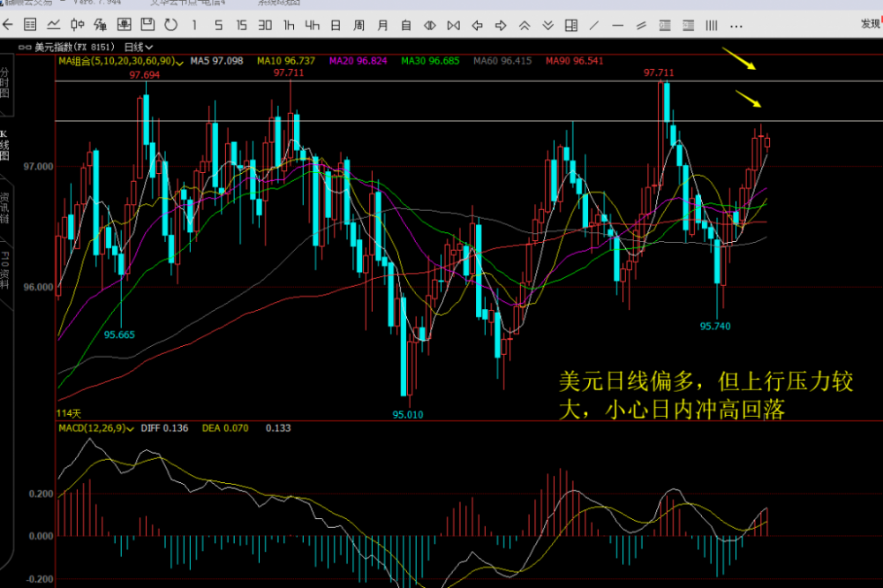Switch to the intraday line chart icon
883x588 pixels.
point(54,25)
